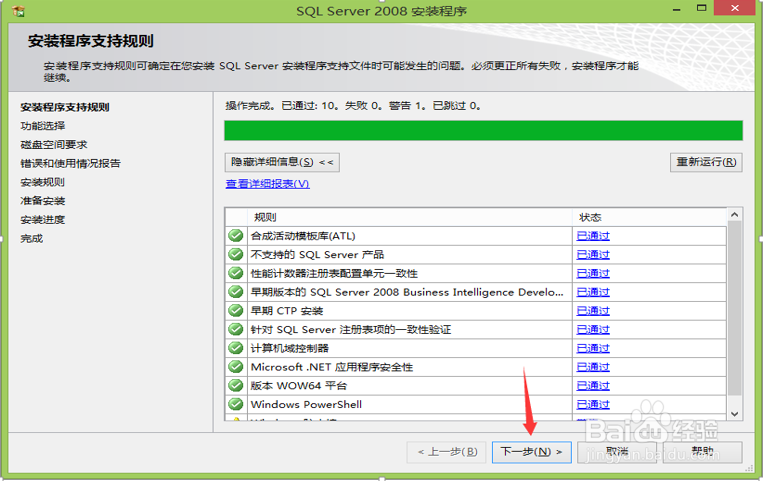Click the green check icon for Business Intelligence row
The height and width of the screenshot is (481, 763).
point(236,292)
